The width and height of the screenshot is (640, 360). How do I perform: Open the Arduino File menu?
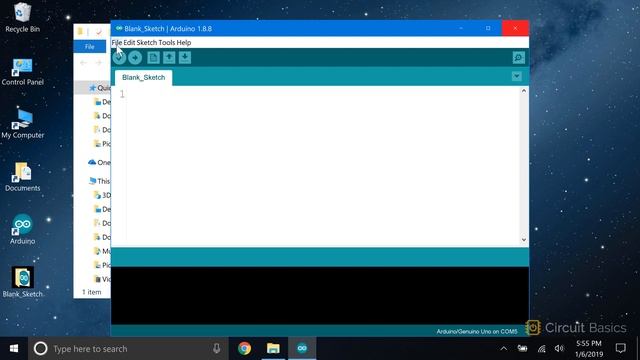117,42
